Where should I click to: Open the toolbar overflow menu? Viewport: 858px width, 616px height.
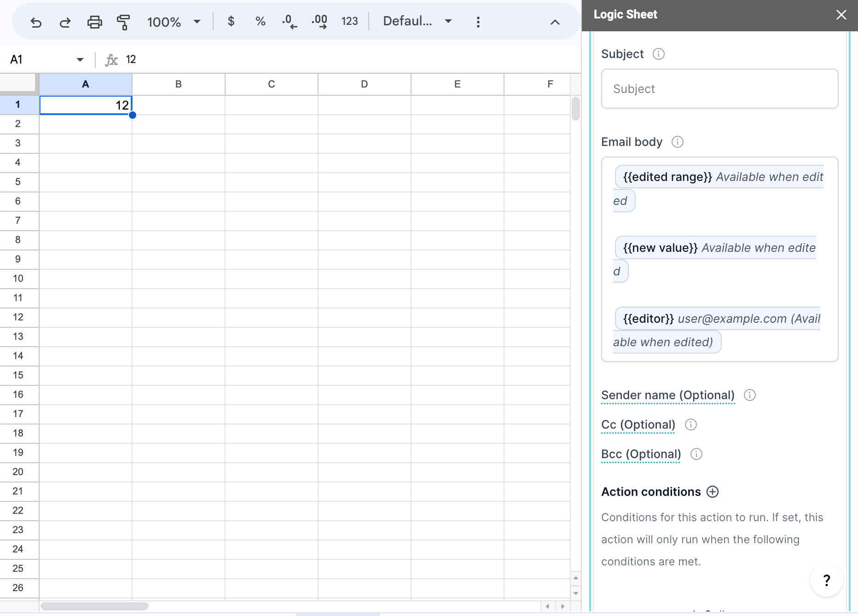point(478,21)
